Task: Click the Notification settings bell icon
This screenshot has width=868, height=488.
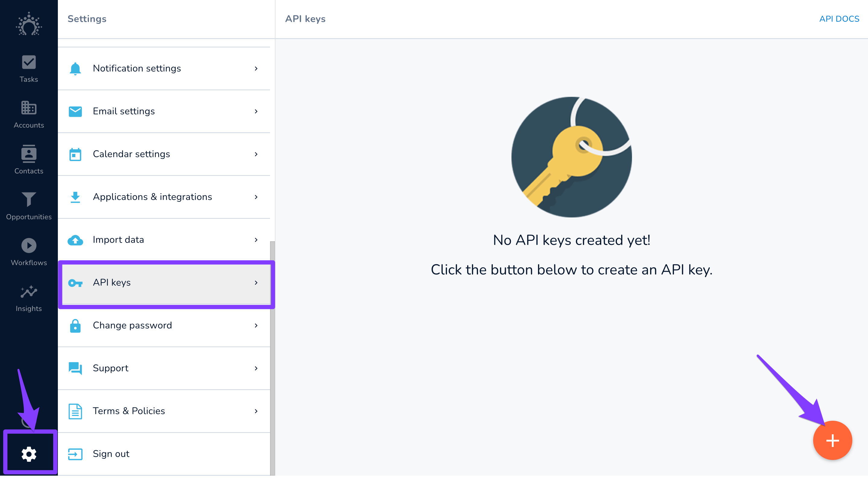Action: pyautogui.click(x=75, y=68)
